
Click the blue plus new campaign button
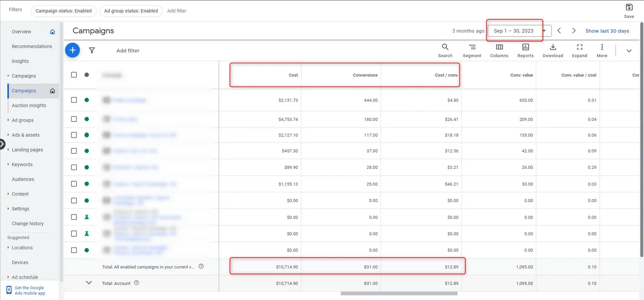pyautogui.click(x=73, y=50)
